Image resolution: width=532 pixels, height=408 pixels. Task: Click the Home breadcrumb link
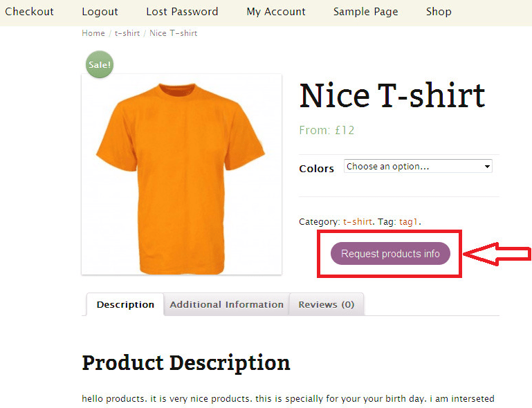point(93,33)
